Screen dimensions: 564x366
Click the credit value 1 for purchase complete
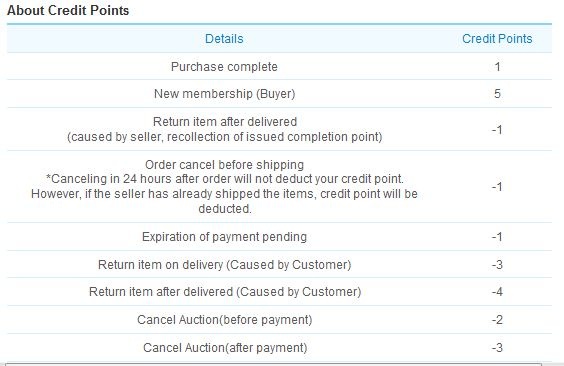(497, 67)
